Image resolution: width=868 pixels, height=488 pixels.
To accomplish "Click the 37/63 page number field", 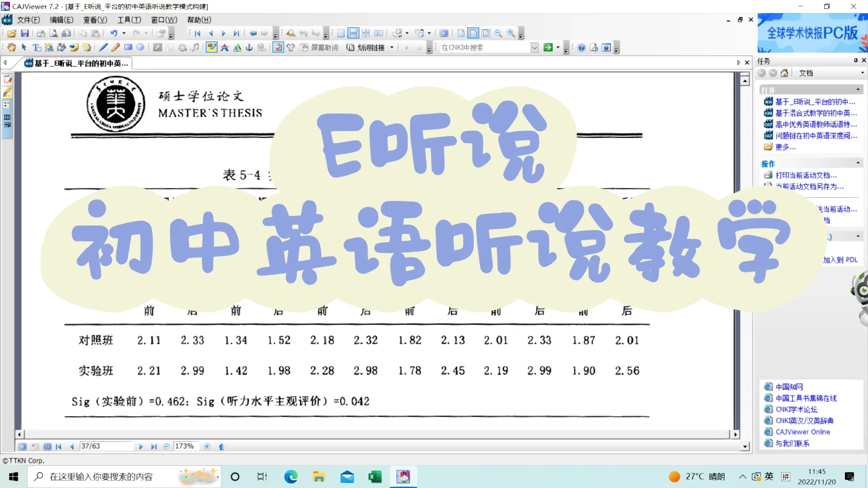I will pos(106,446).
